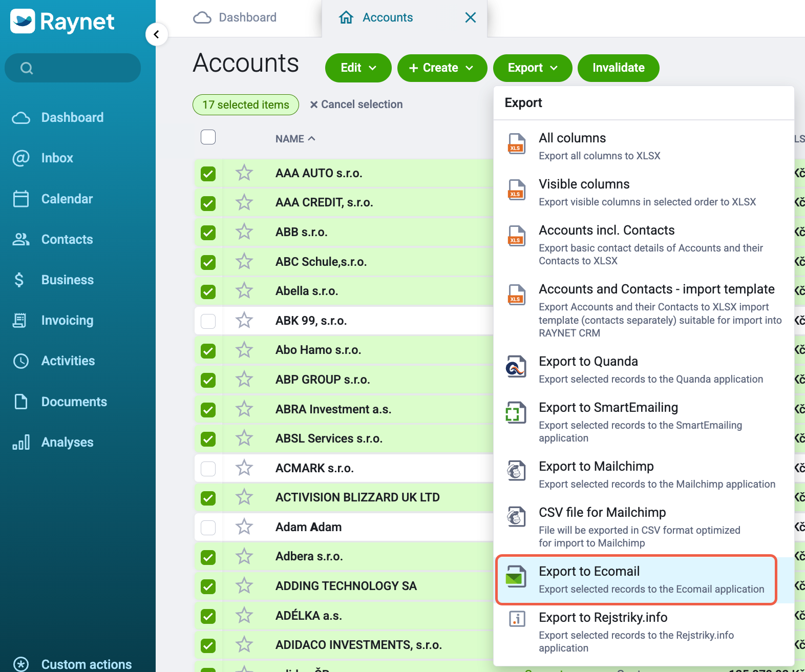The image size is (805, 672).
Task: Open Custom actions via its star icon
Action: tap(21, 664)
